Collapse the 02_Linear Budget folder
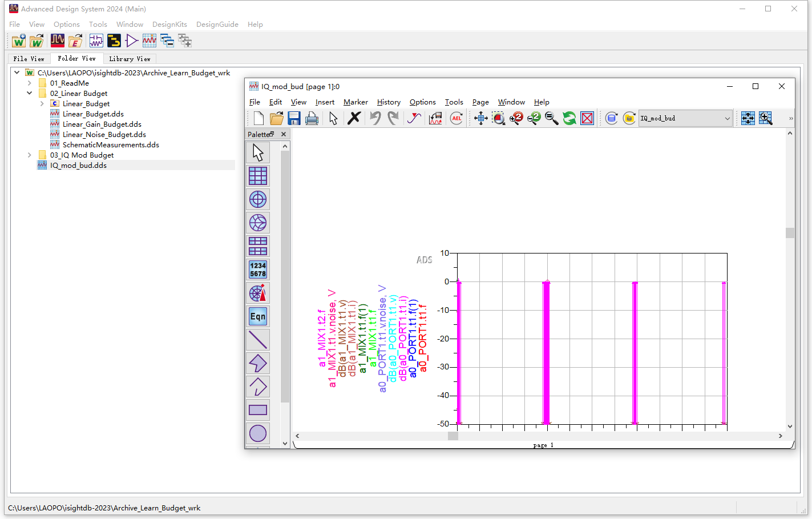This screenshot has width=812, height=519. (30, 94)
